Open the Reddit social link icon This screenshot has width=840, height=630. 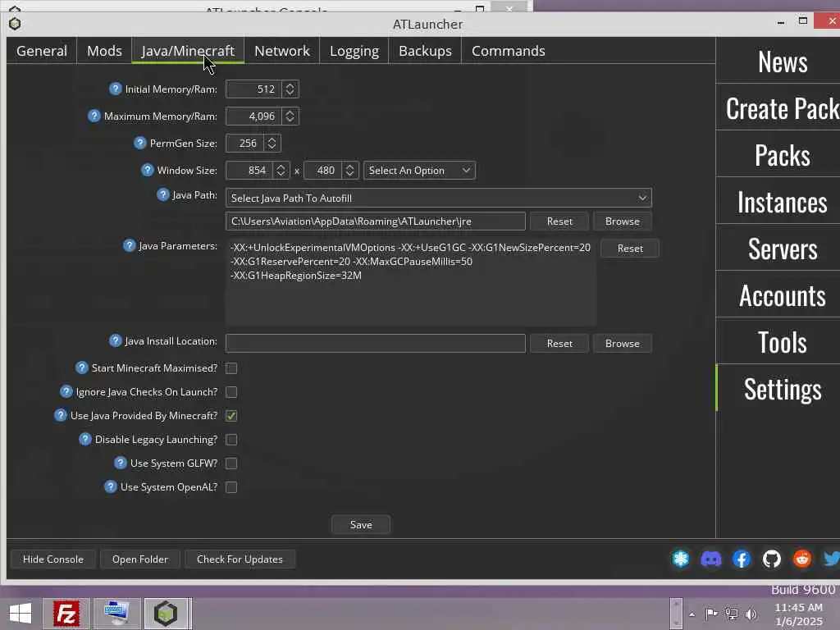[x=802, y=559]
